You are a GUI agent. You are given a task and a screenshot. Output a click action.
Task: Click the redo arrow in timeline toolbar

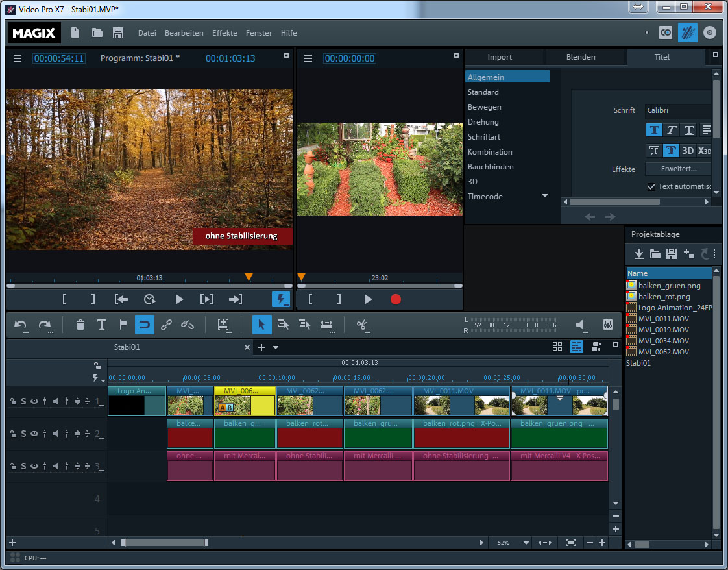[45, 325]
